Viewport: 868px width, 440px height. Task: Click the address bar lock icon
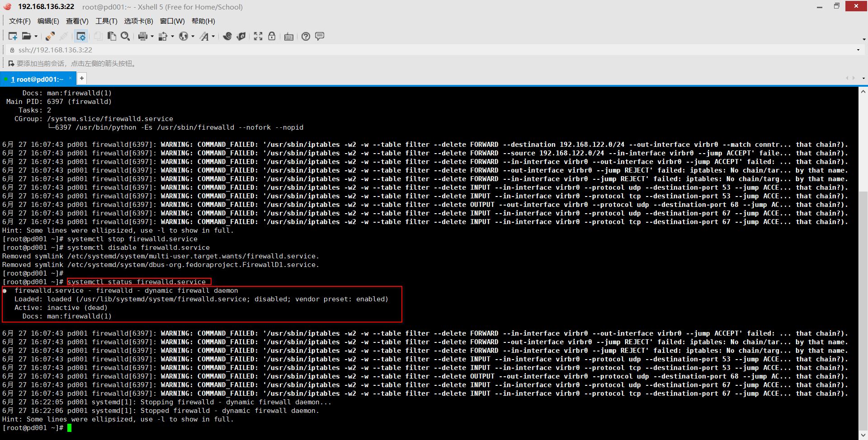(x=12, y=50)
